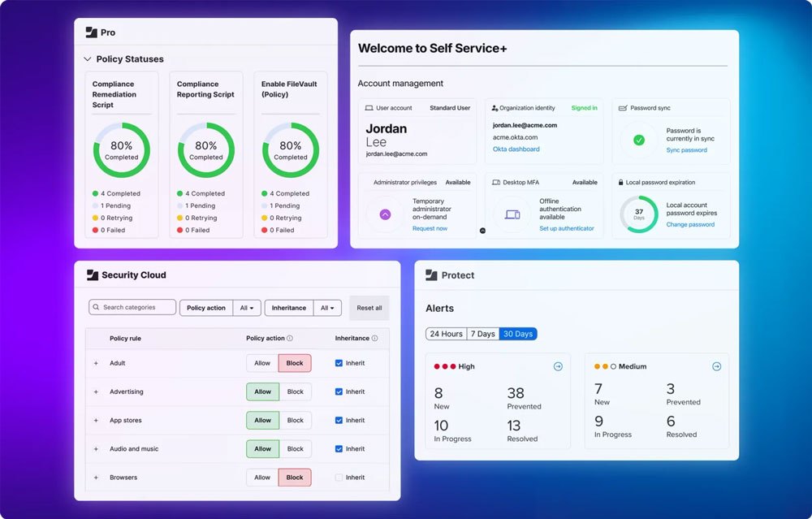This screenshot has width=812, height=519.
Task: Enable Inherit checkbox for Browsers
Action: tap(339, 478)
